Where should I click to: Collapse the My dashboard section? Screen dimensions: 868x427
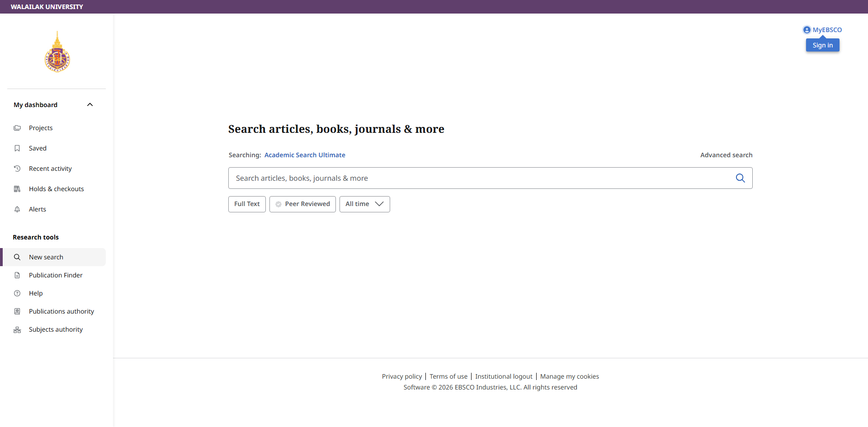[90, 105]
